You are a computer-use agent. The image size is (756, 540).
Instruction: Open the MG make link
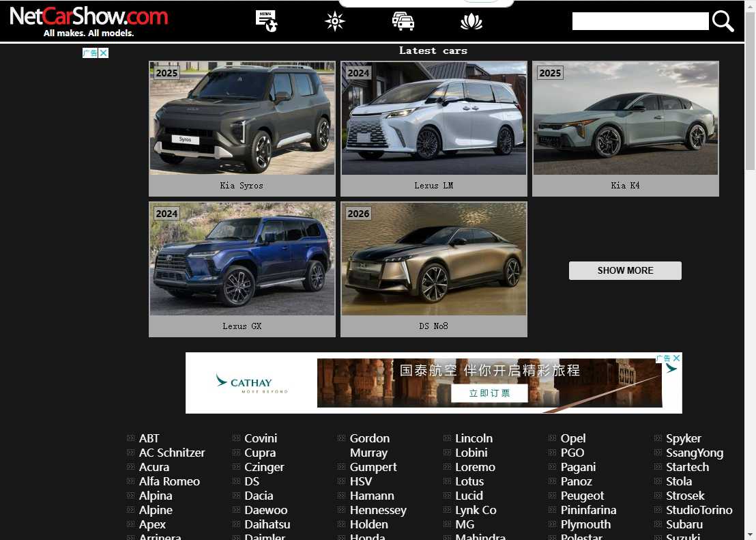pyautogui.click(x=465, y=524)
